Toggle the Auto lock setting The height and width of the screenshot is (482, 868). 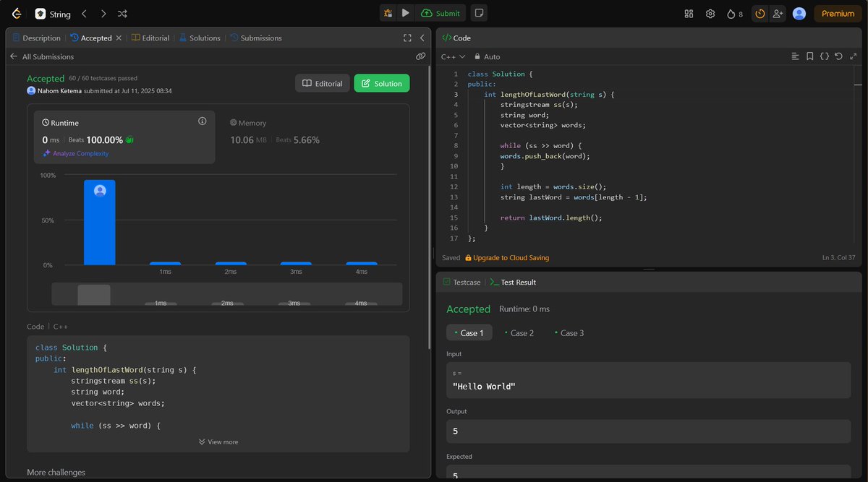pos(487,56)
